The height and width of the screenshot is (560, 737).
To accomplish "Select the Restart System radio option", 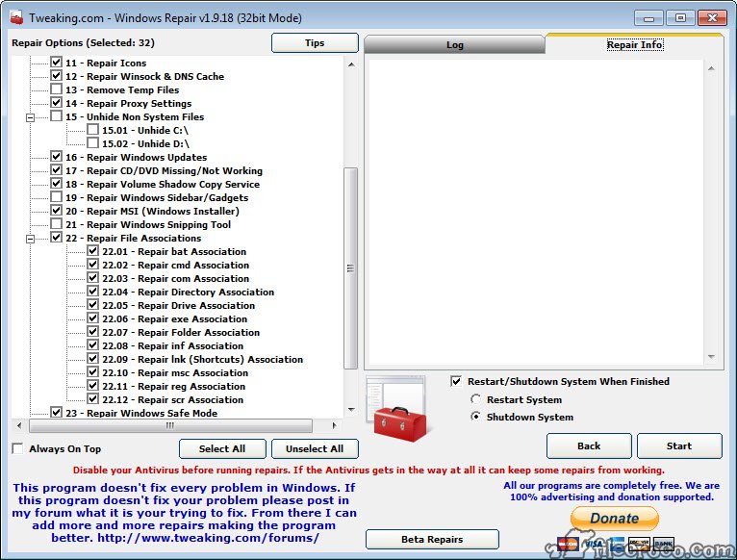I will click(x=475, y=399).
